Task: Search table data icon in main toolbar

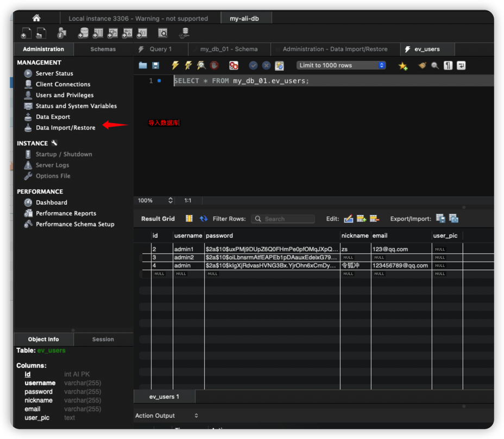Action: click(x=163, y=33)
